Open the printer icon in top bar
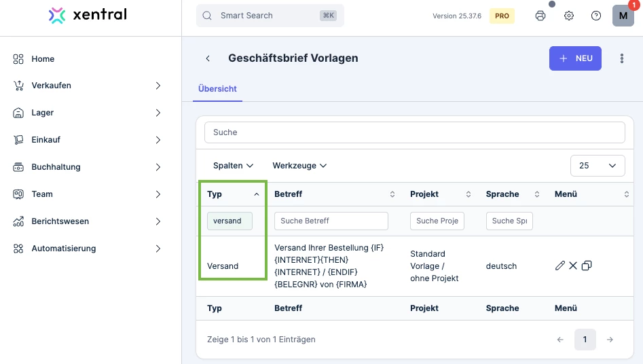Viewport: 643px width, 364px height. pos(540,16)
